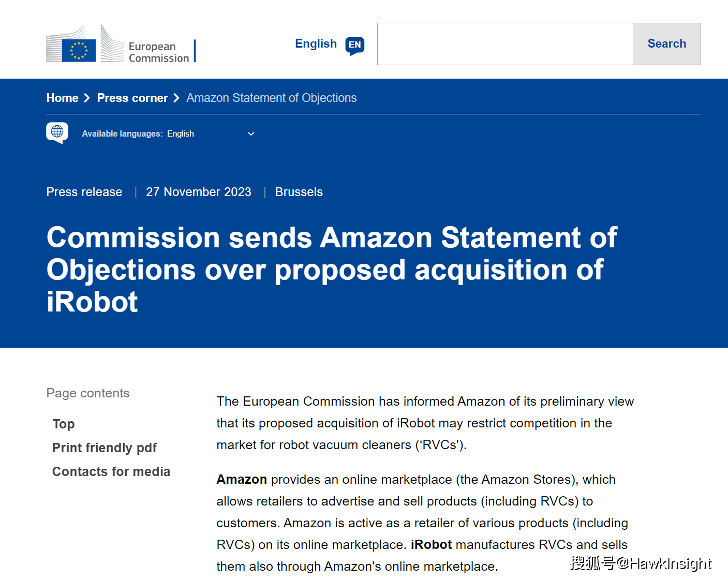Go to Contacts for media section
728x579 pixels.
tap(111, 472)
